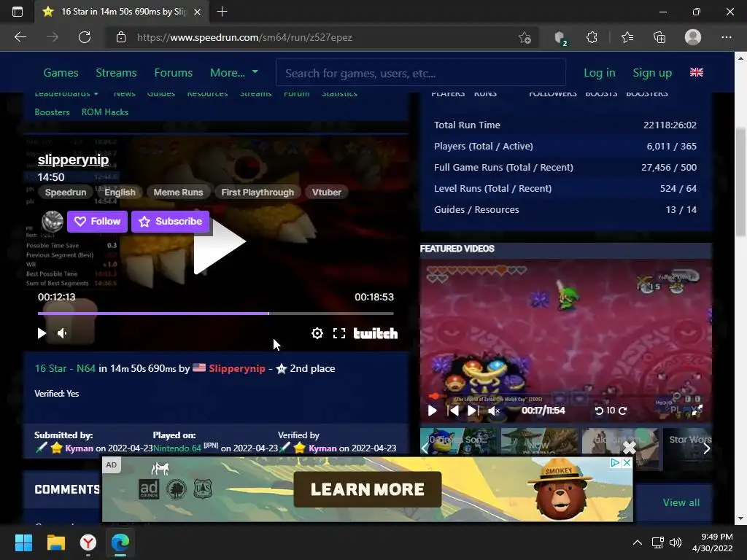The height and width of the screenshot is (560, 747).
Task: Open ad choices info icon
Action: [x=615, y=462]
